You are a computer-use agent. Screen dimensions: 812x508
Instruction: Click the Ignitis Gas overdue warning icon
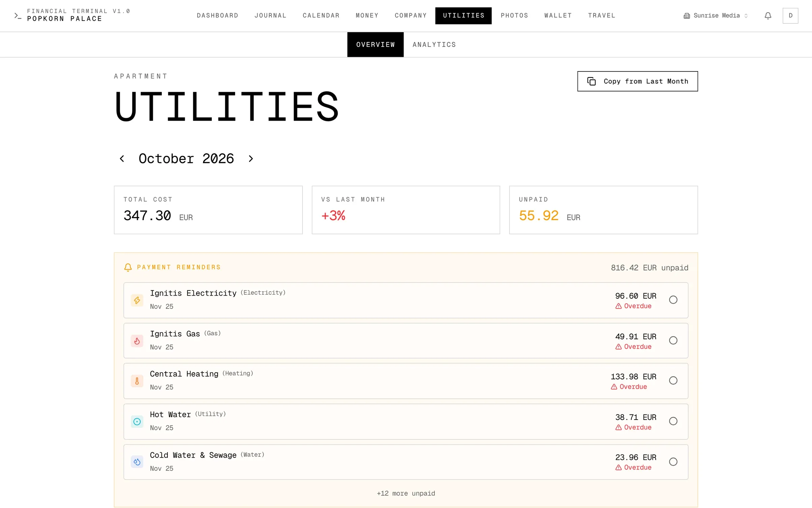pyautogui.click(x=618, y=347)
